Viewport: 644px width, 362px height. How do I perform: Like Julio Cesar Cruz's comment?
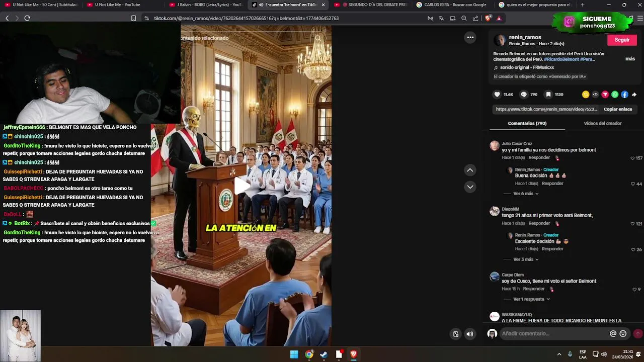[x=633, y=158]
